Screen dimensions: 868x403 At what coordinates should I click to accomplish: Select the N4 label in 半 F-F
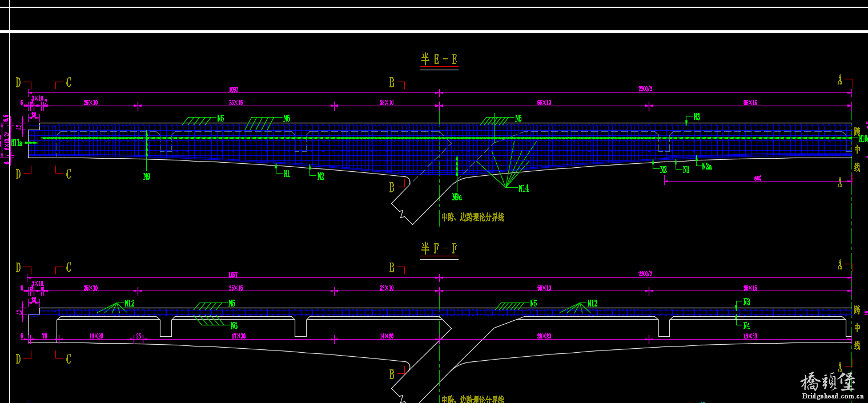coord(746,325)
